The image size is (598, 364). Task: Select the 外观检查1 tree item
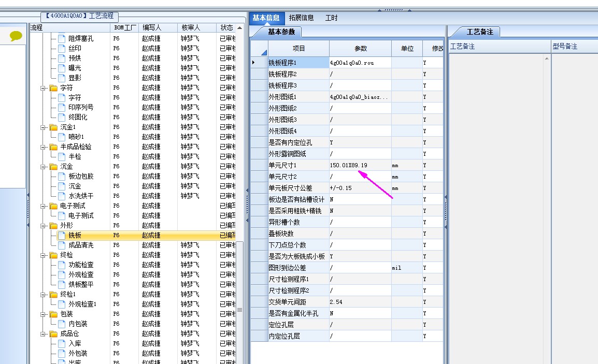82,304
